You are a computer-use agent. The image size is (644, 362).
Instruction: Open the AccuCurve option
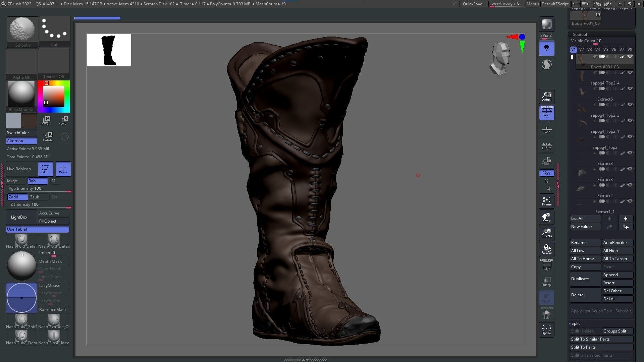[54, 213]
